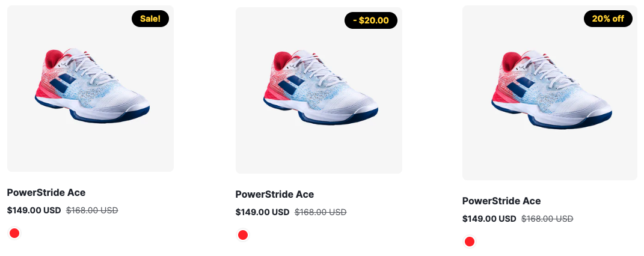The height and width of the screenshot is (256, 644).
Task: Open the PowerStride Ace title in the "- $20.00" card
Action: (x=274, y=194)
